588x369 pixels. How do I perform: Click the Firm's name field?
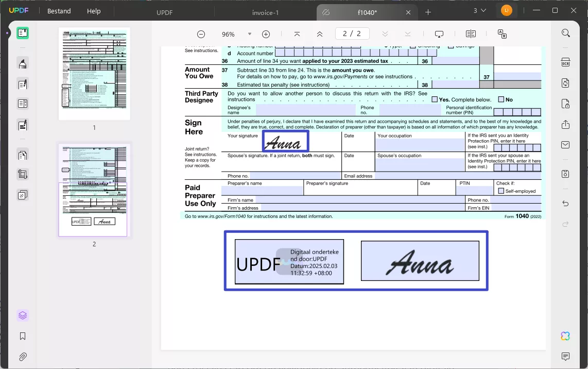click(360, 199)
